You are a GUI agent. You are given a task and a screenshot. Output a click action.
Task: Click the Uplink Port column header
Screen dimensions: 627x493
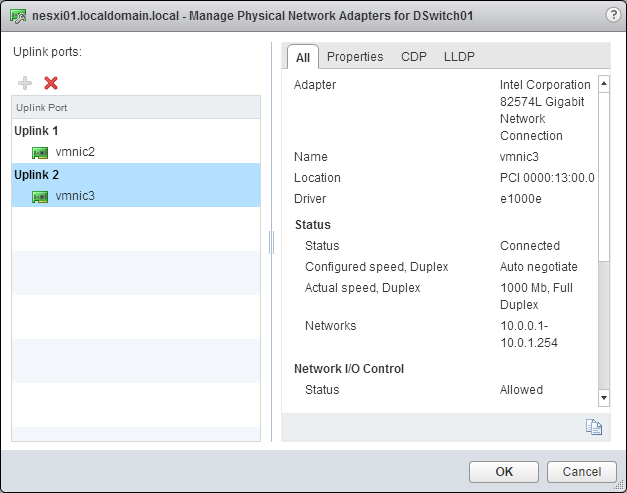pos(136,108)
